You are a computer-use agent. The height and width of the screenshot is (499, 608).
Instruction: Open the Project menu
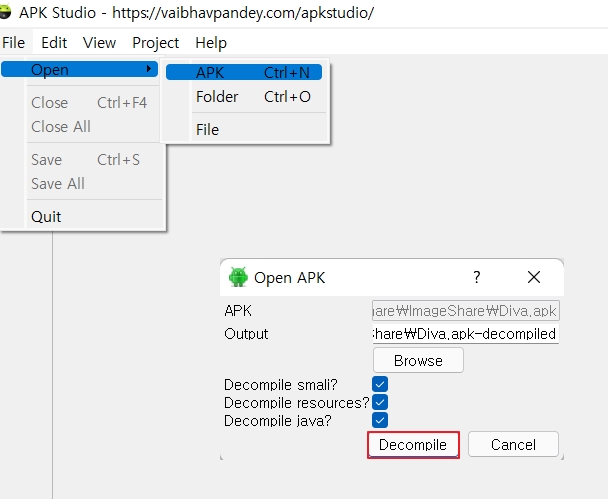click(155, 43)
